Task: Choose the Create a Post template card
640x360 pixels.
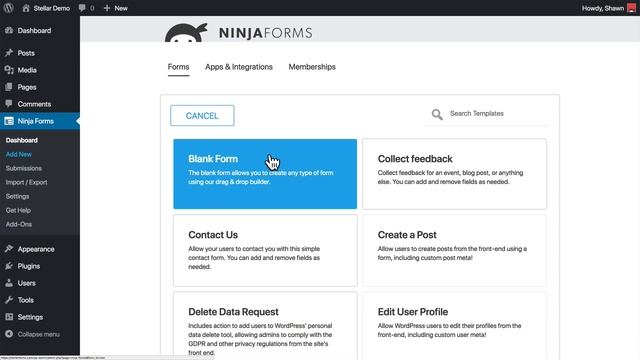Action: 454,251
